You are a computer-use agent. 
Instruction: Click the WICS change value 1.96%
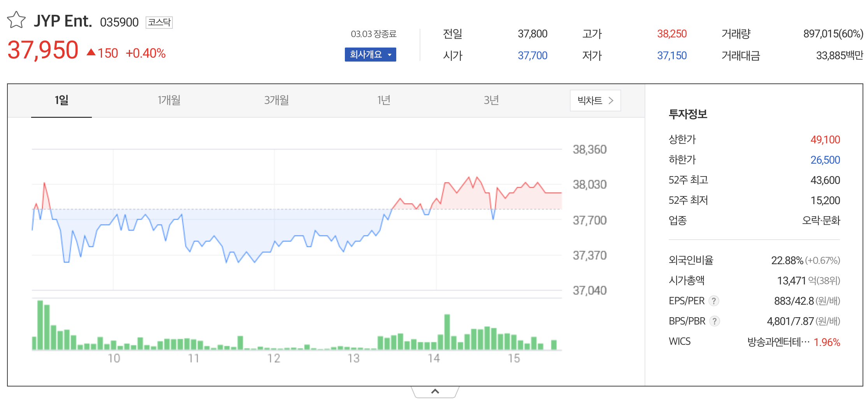pos(827,342)
